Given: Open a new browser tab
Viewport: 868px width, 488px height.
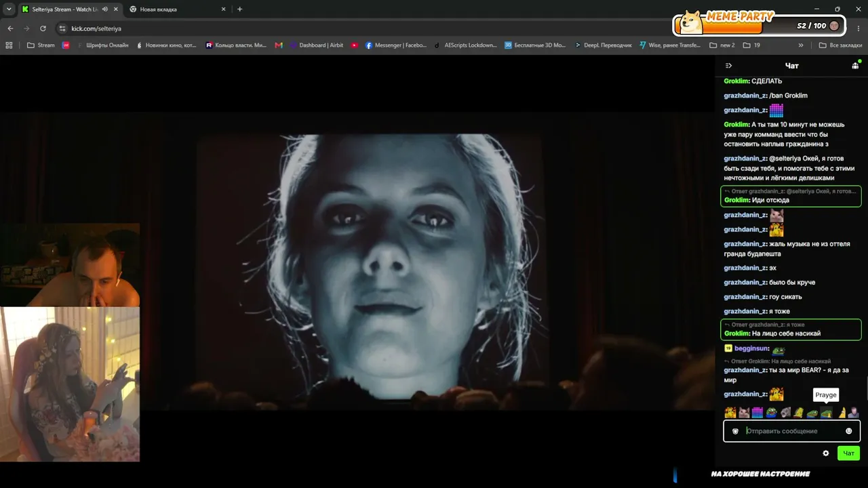Looking at the screenshot, I should (239, 9).
